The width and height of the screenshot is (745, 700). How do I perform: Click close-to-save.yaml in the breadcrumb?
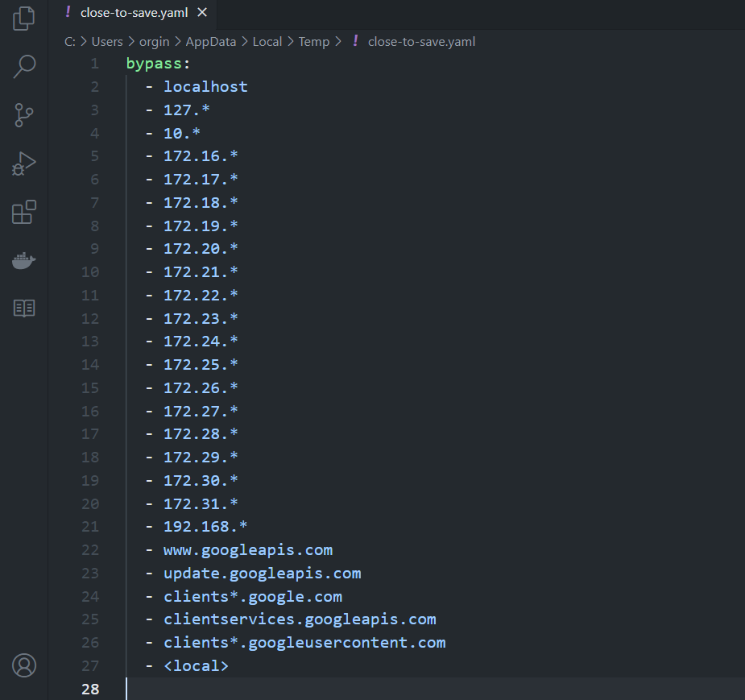pos(421,41)
